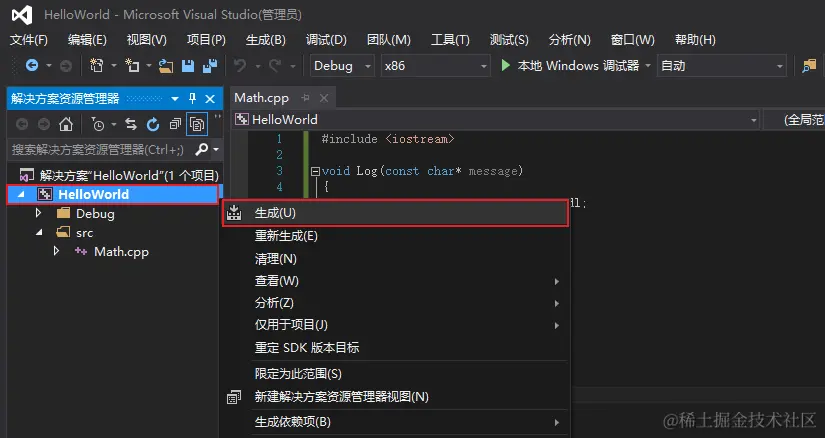825x438 pixels.
Task: Click the Refresh icon in Solution Explorer
Action: click(153, 124)
